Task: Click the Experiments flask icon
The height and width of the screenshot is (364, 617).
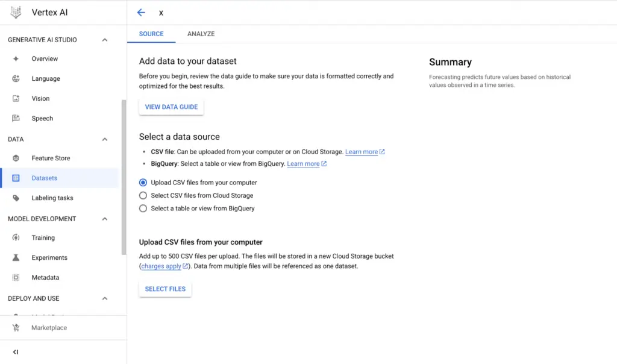Action: [16, 257]
